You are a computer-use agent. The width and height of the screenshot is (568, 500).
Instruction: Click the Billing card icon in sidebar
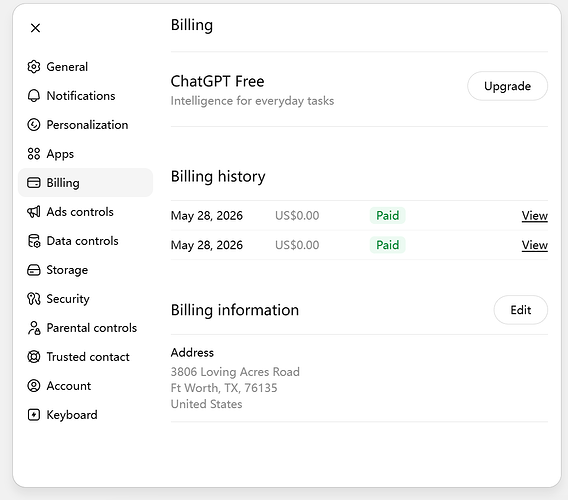point(34,183)
